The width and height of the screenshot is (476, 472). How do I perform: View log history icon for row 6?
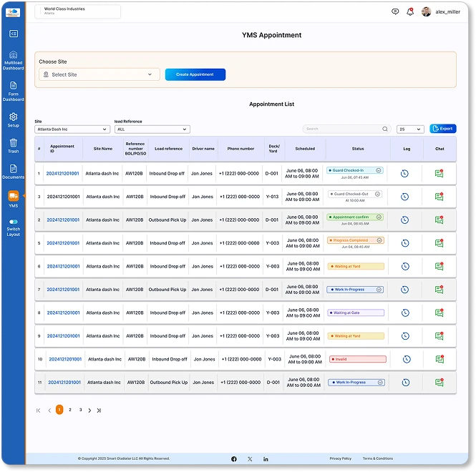pos(405,267)
